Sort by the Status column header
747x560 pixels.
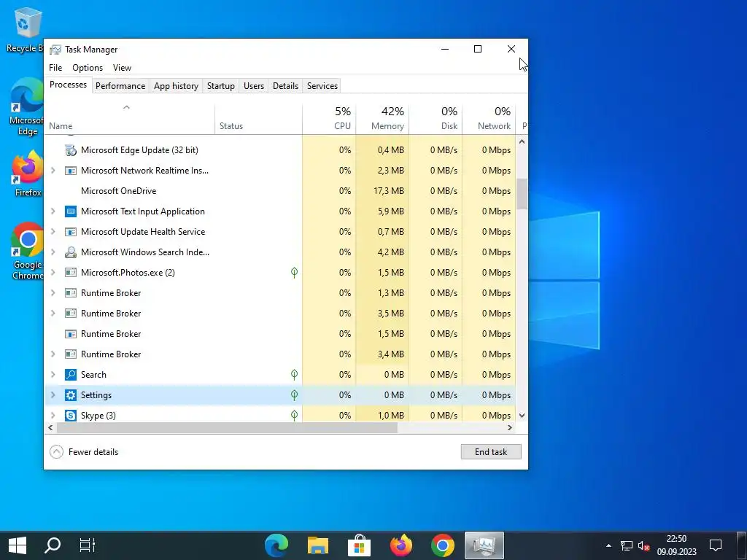pyautogui.click(x=259, y=119)
